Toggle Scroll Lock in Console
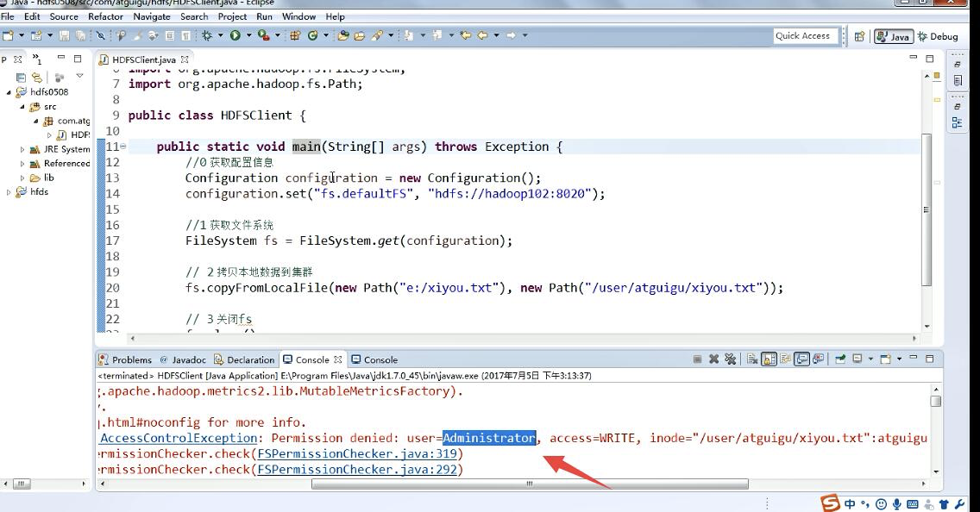 (x=769, y=359)
